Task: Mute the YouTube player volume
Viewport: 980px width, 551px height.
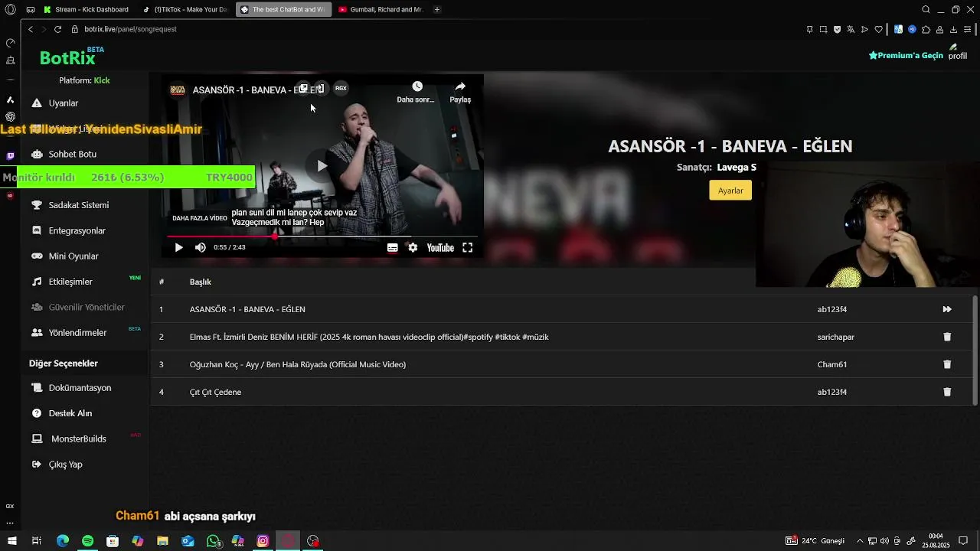Action: [x=201, y=247]
